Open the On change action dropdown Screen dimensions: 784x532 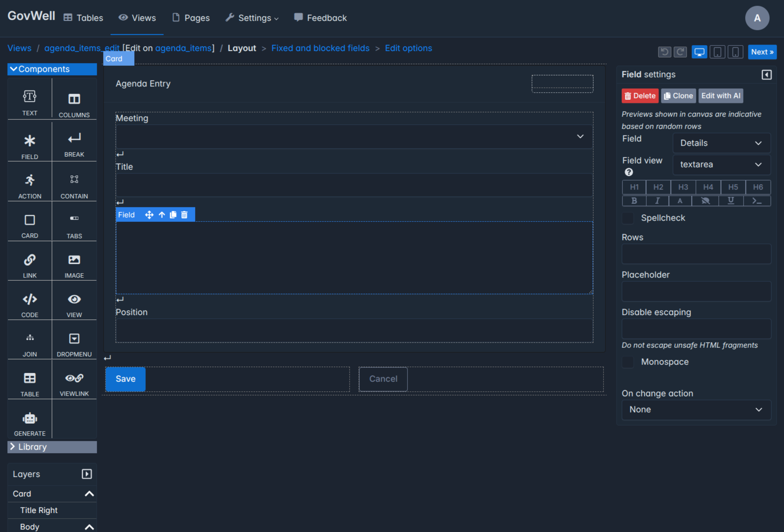[x=696, y=410]
